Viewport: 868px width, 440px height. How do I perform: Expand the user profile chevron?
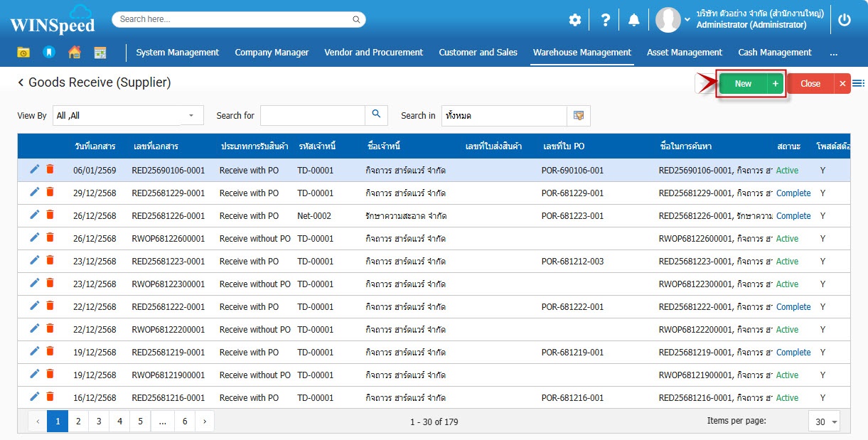pyautogui.click(x=687, y=20)
